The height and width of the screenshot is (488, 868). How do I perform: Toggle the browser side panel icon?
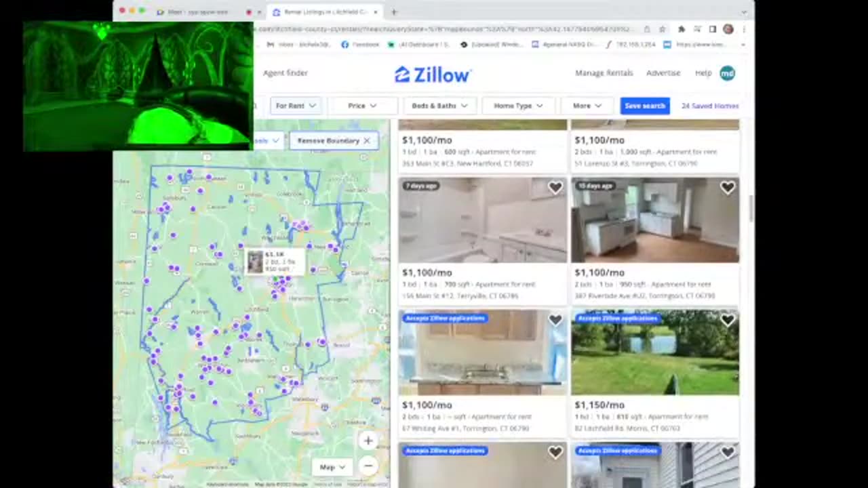(x=713, y=29)
